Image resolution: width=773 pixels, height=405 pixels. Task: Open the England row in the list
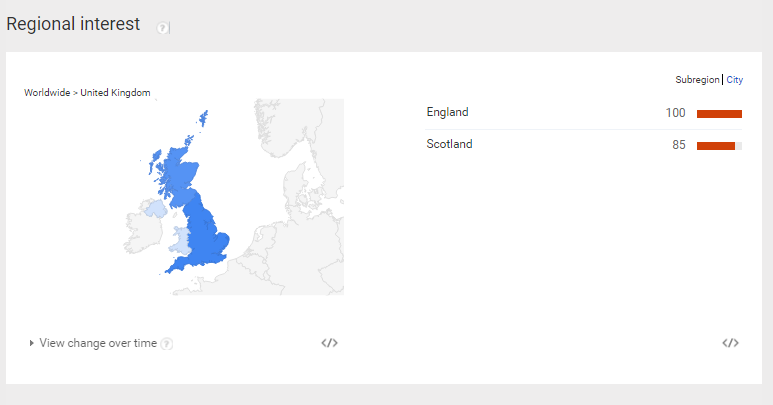(x=584, y=113)
